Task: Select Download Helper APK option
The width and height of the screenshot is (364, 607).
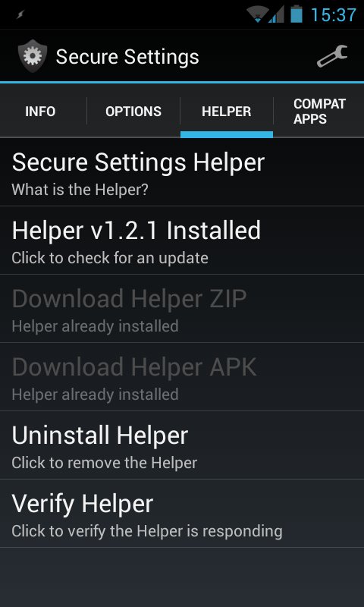Action: (182, 376)
